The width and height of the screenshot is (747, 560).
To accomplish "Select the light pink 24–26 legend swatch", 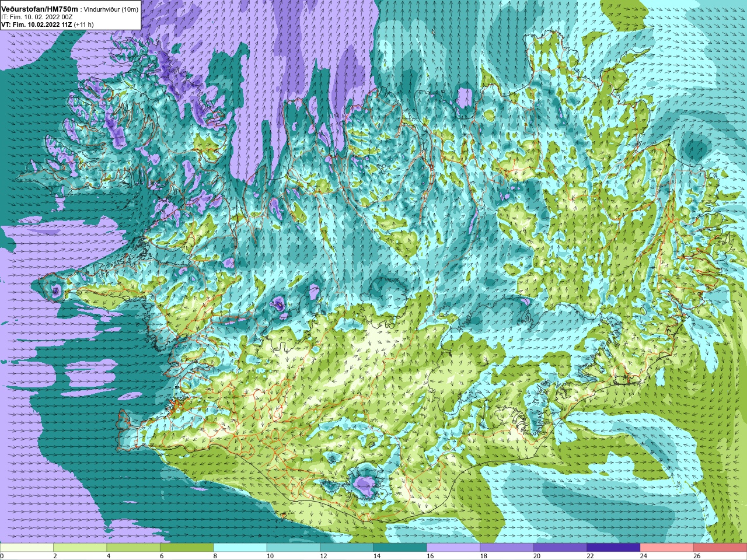I will [666, 548].
